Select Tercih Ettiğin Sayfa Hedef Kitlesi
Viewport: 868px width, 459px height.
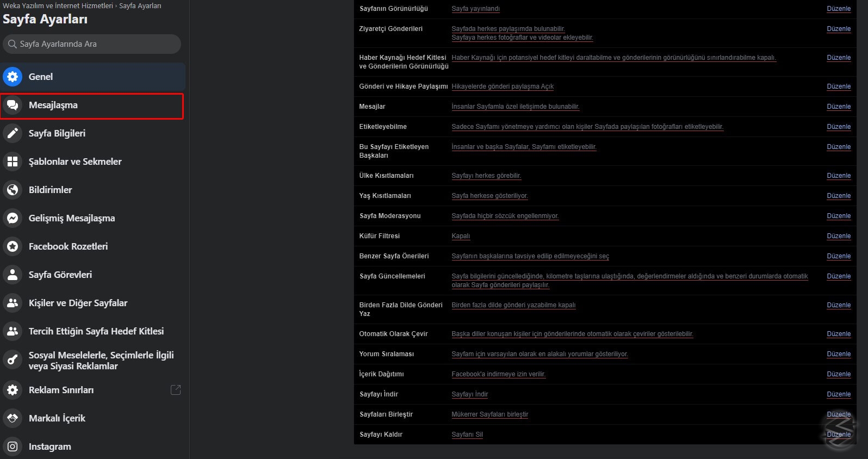(x=96, y=331)
